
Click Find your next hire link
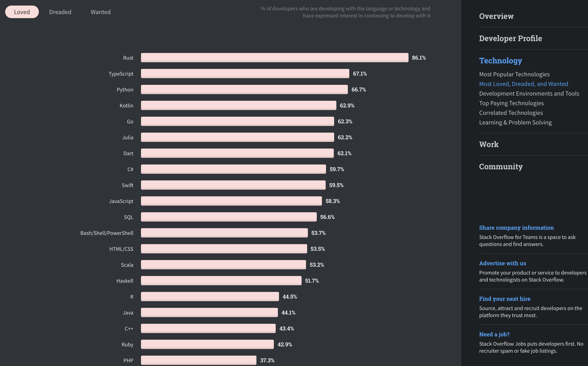pos(505,299)
